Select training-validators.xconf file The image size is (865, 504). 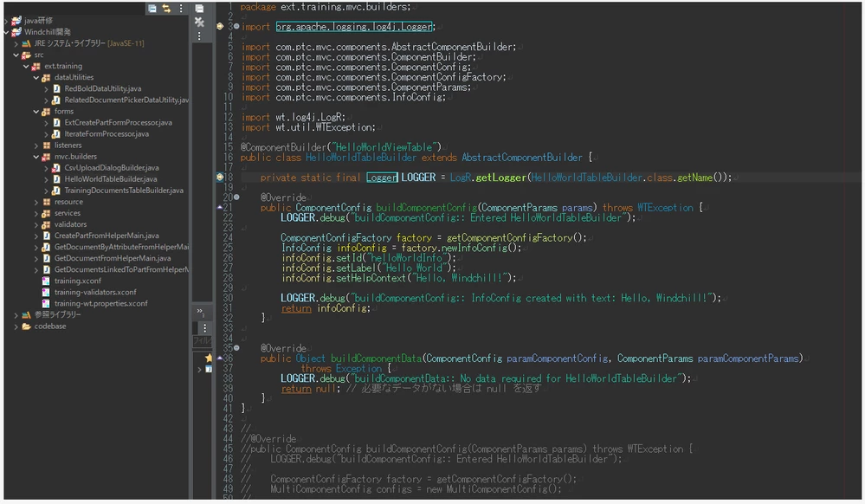point(95,292)
